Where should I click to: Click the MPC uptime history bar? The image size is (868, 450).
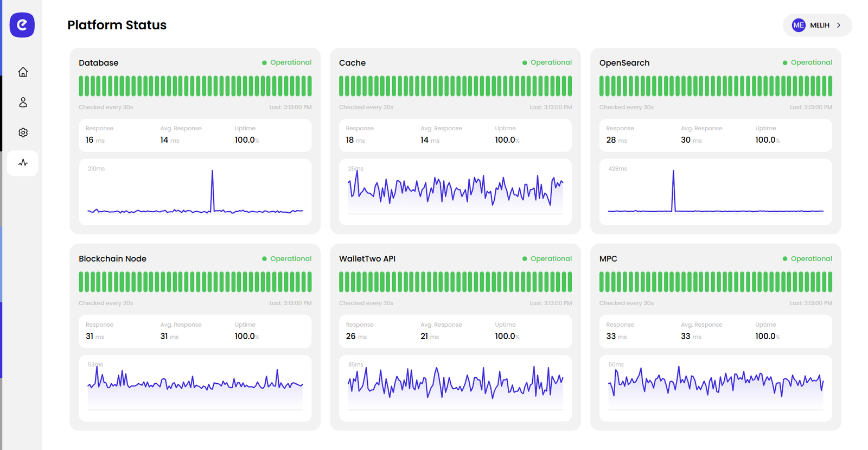tap(716, 282)
